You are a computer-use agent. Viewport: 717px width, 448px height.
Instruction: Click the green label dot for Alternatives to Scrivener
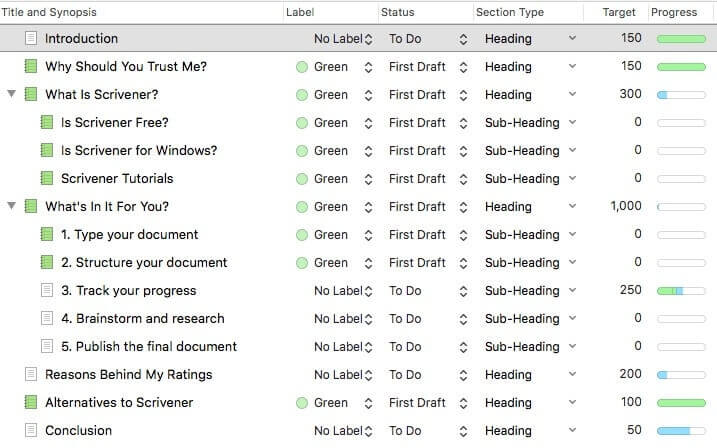point(302,403)
